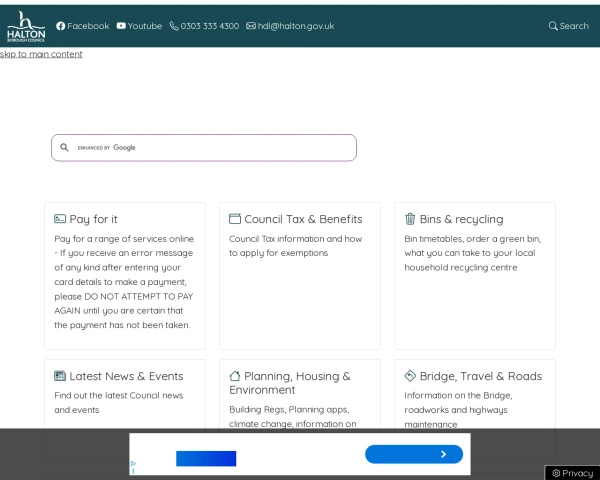Viewport: 600px width, 480px height.
Task: Click the magnifier icon next to Search
Action: click(x=553, y=26)
